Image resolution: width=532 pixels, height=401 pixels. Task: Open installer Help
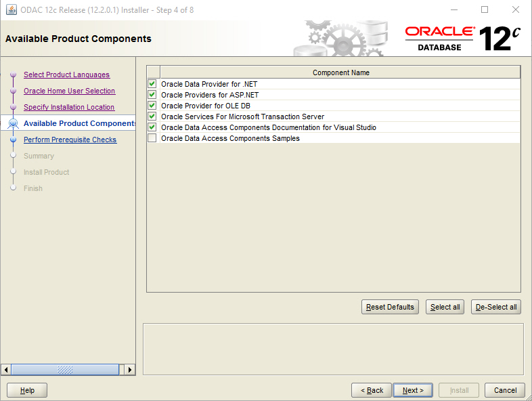tap(27, 390)
